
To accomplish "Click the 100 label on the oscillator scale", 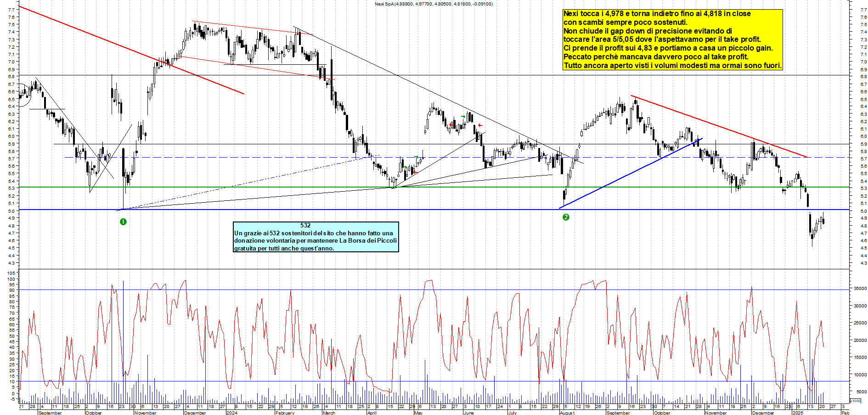I will click(11, 279).
